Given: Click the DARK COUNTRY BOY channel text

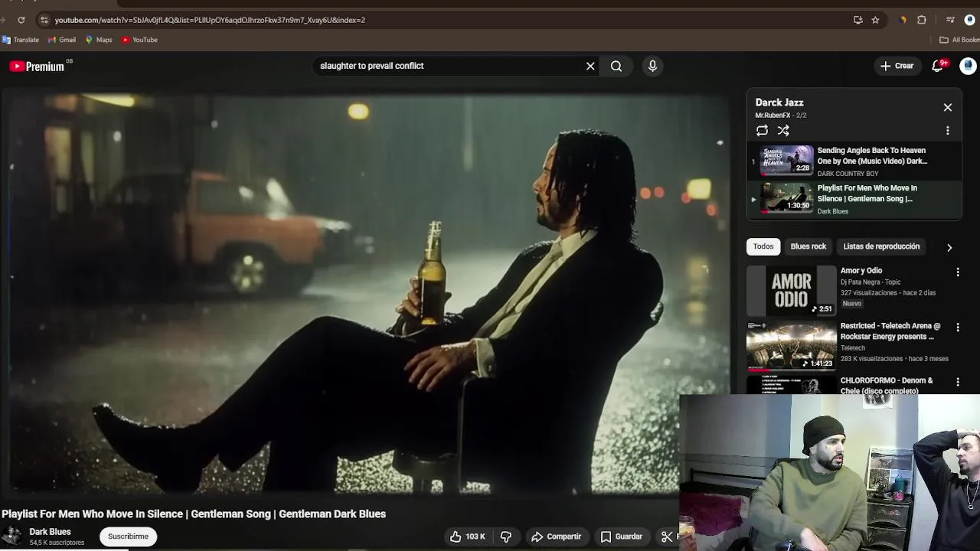Looking at the screenshot, I should pyautogui.click(x=848, y=174).
